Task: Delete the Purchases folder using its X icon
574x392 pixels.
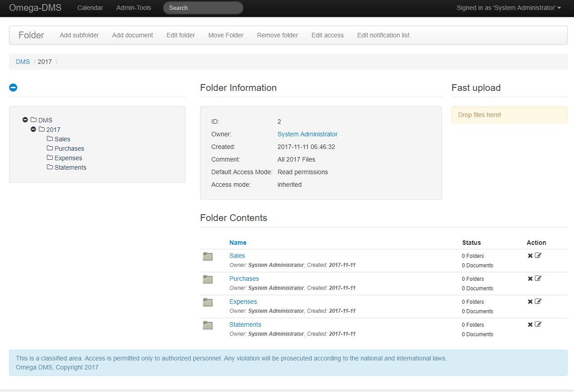Action: [530, 279]
